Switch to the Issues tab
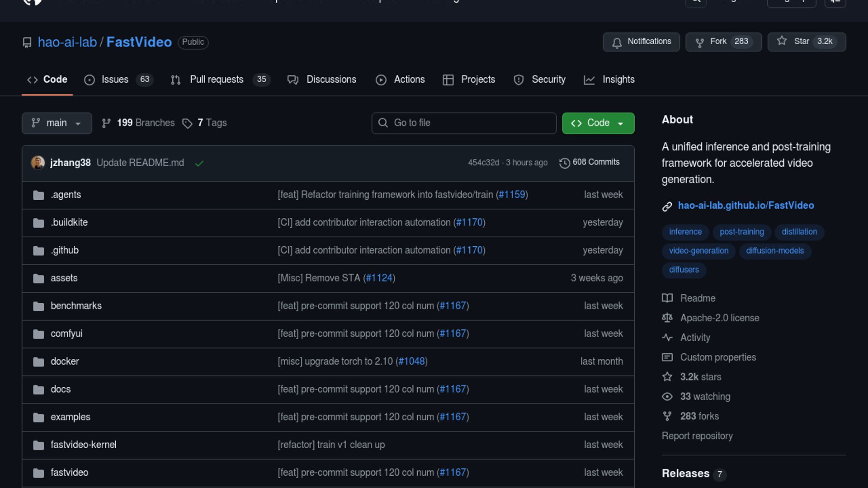This screenshot has width=868, height=488. 114,80
